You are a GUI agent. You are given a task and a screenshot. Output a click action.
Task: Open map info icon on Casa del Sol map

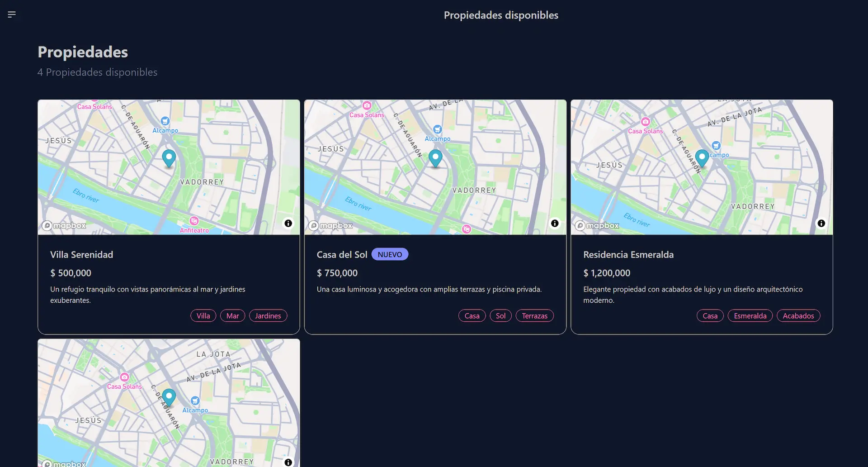click(555, 224)
